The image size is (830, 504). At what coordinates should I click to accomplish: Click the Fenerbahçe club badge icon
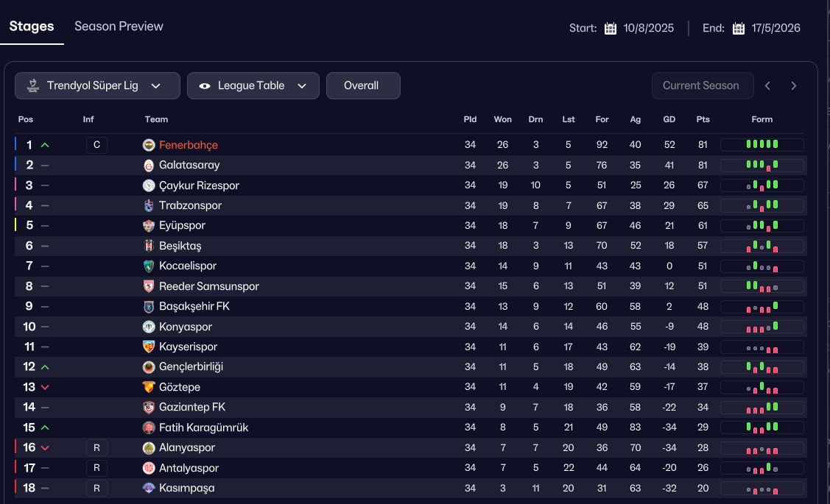(149, 145)
